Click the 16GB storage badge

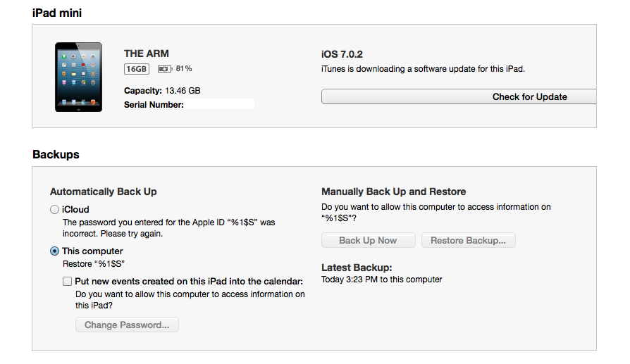click(137, 69)
